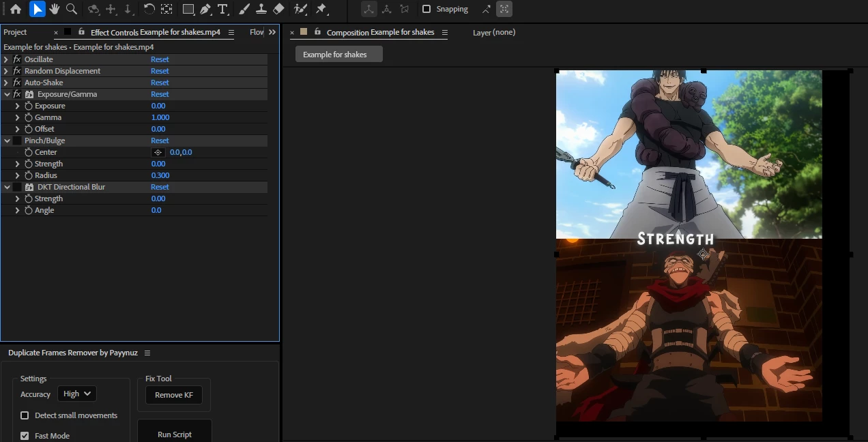
Task: Reset the Pinch/Bulge effect
Action: click(x=160, y=141)
